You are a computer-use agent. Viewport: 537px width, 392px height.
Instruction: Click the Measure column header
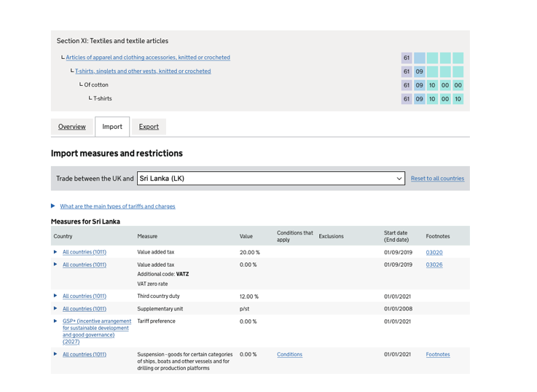(x=147, y=236)
